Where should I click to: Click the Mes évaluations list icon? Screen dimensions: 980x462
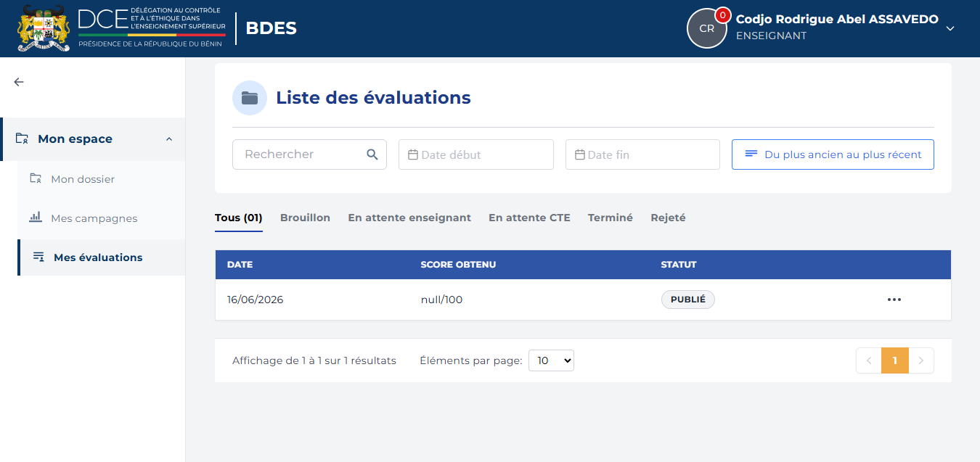coord(38,257)
